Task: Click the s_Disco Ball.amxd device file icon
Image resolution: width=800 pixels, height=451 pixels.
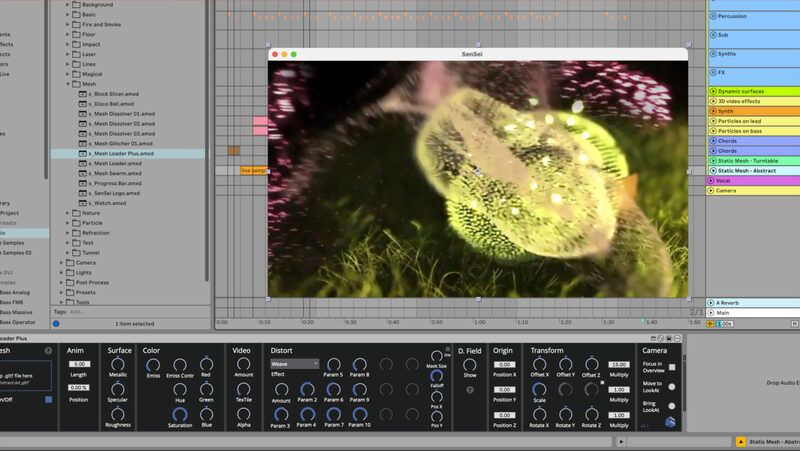Action: click(84, 104)
